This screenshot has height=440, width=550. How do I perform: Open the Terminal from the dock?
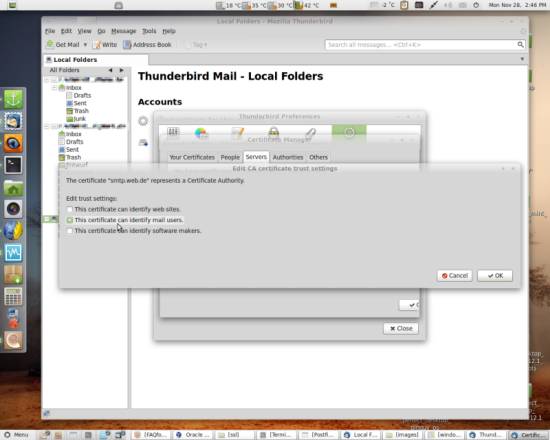click(13, 165)
